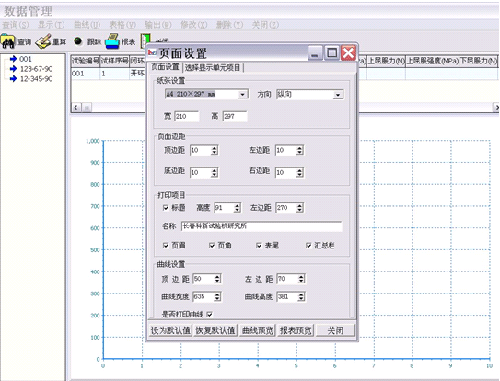This screenshot has height=381, width=500.
Task: Maximize the 页面设置 dialog
Action: click(x=332, y=53)
